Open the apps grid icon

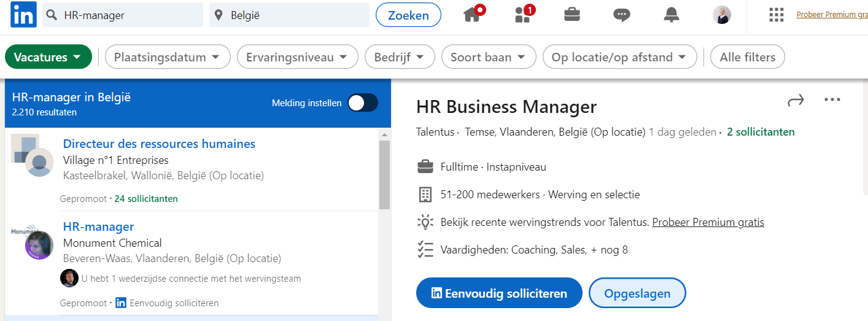click(777, 15)
